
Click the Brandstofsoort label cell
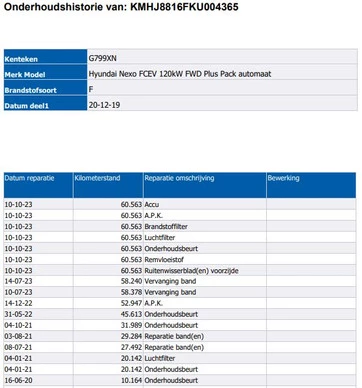[x=45, y=89]
